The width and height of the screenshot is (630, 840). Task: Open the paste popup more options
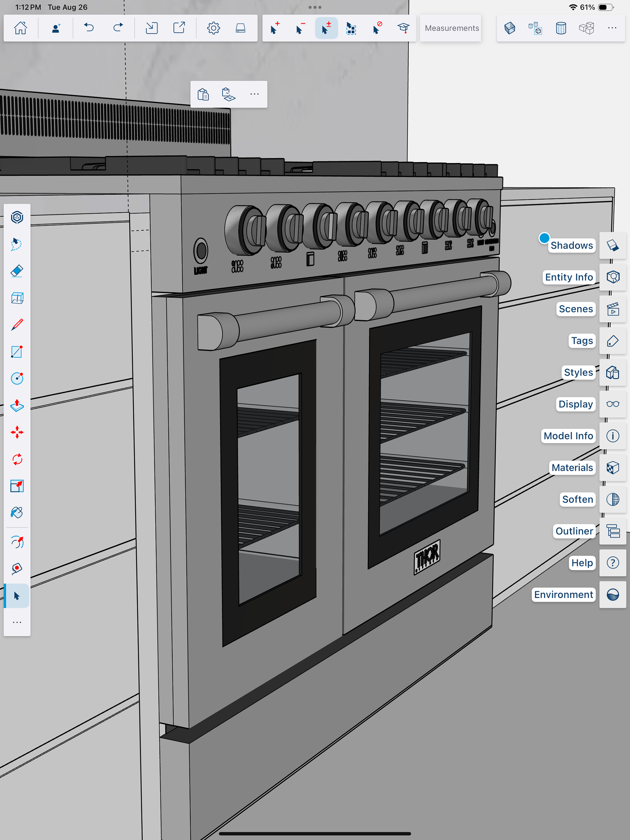click(x=254, y=94)
